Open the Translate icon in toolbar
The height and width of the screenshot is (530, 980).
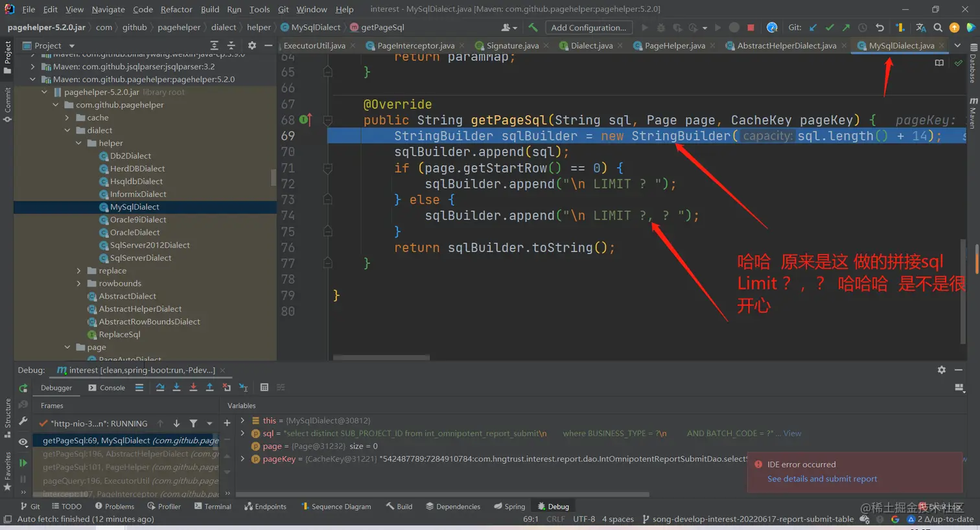920,27
